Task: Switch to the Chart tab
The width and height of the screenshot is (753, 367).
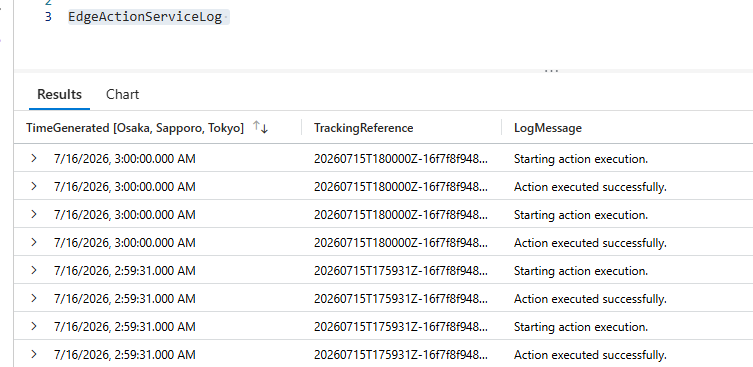Action: [x=122, y=95]
